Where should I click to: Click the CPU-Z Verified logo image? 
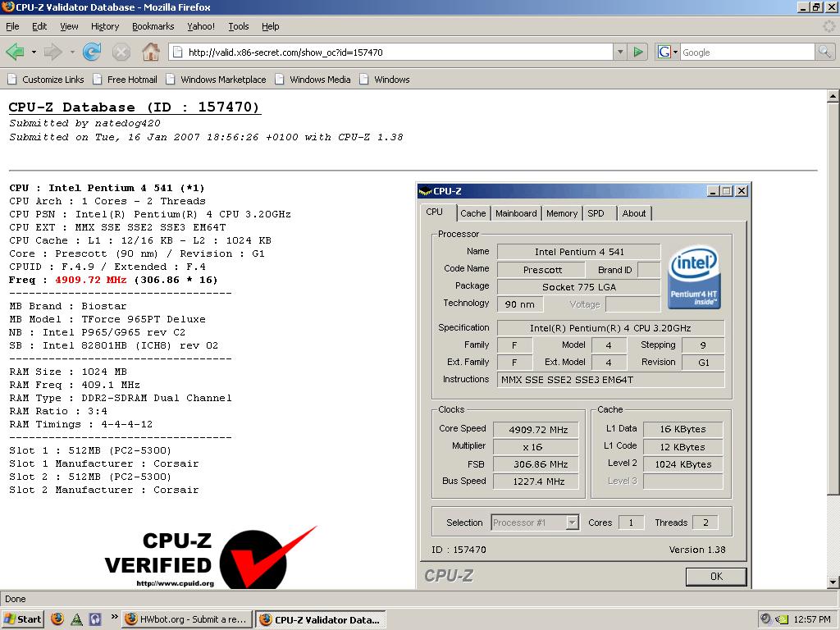pyautogui.click(x=211, y=557)
